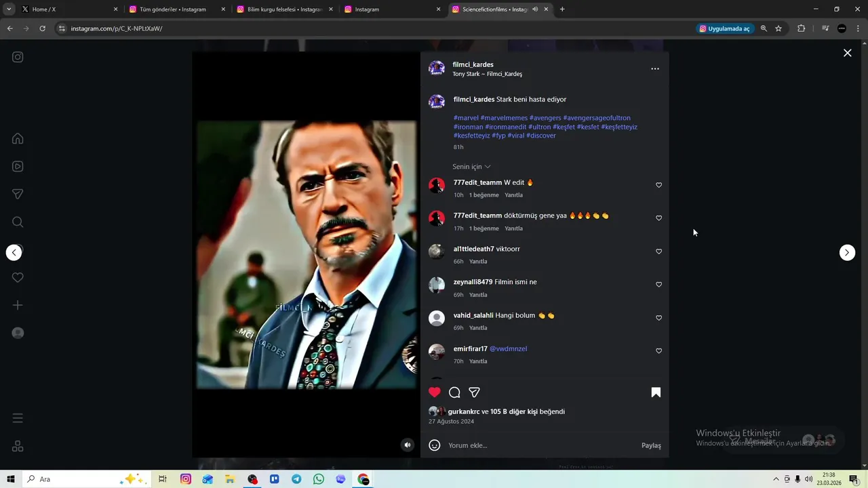Viewport: 868px width, 488px height.
Task: Click the 'Paylaş' comment submit button
Action: pos(651,445)
